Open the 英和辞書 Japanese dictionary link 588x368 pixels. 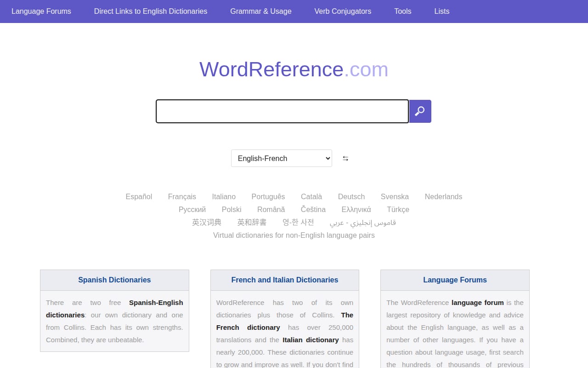(252, 222)
